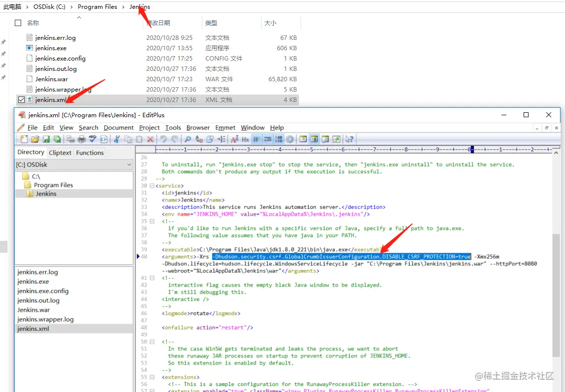Screen dimensions: 565x392
Task: Click the column ruler above the editor
Action: (353, 149)
